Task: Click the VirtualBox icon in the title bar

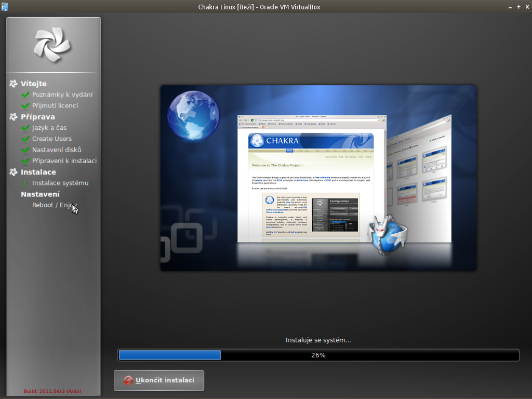Action: (5, 7)
